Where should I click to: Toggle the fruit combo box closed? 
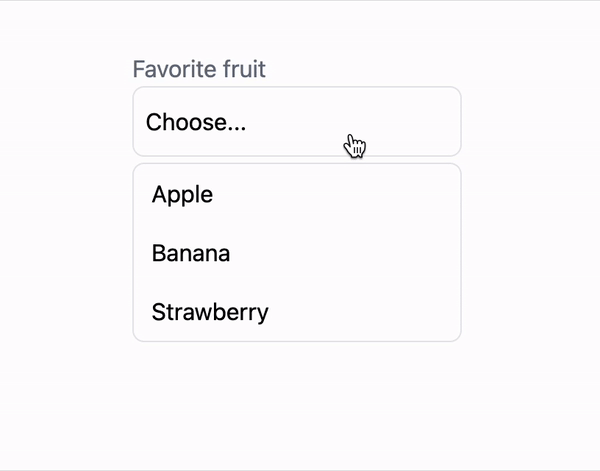click(x=297, y=122)
